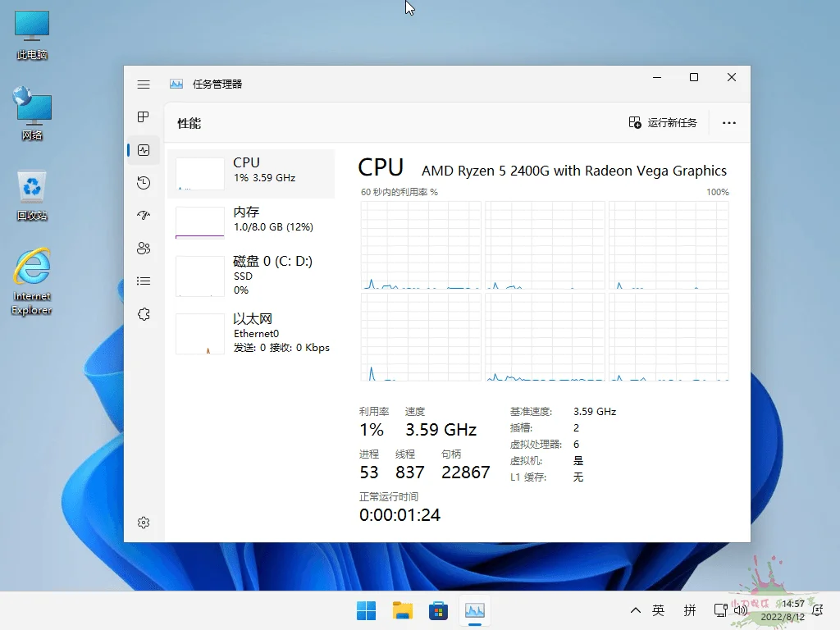
Task: Open the Users page in the sidebar
Action: click(x=144, y=248)
